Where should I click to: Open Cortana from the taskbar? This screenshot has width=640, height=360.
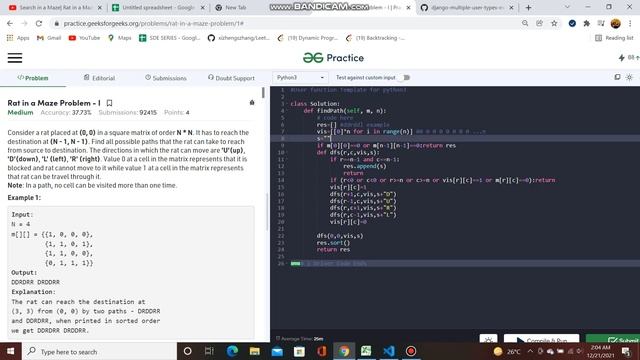pyautogui.click(x=187, y=351)
